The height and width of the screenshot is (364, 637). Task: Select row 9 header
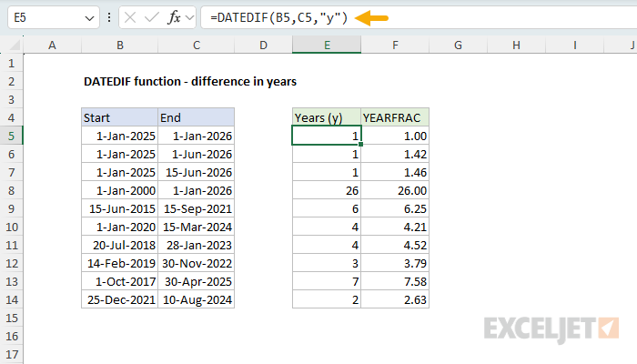pyautogui.click(x=11, y=208)
